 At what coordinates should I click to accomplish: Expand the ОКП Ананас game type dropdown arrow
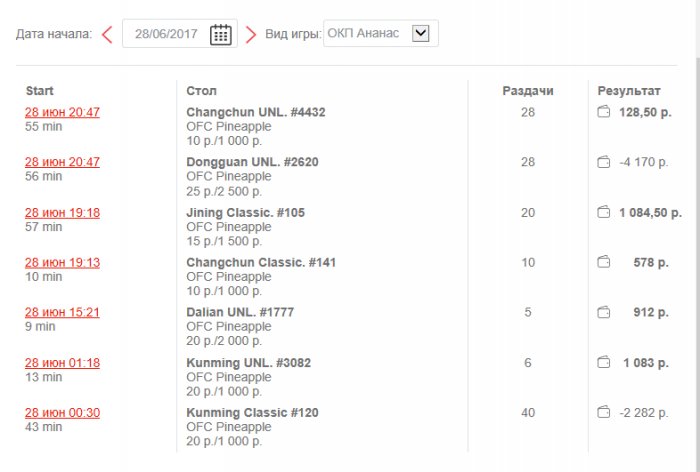(x=421, y=33)
